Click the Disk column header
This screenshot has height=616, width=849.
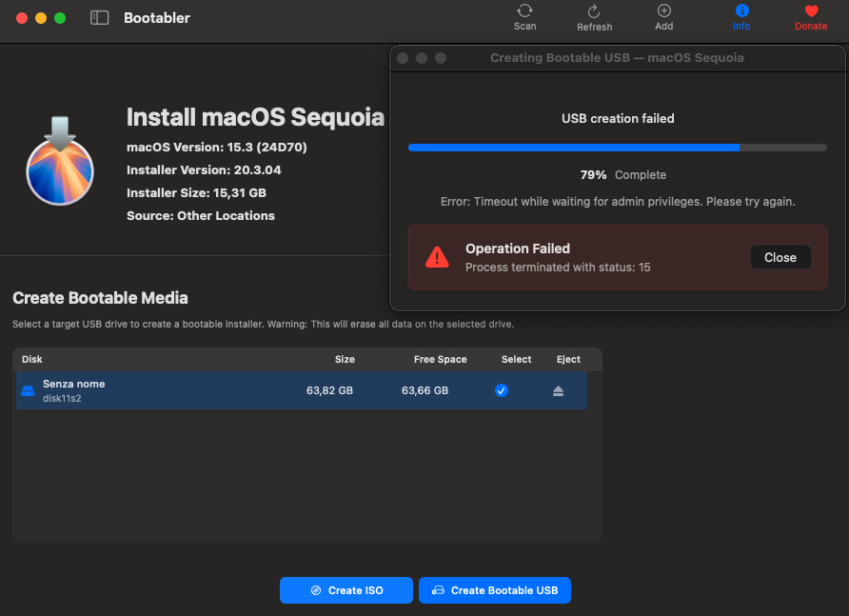[32, 359]
